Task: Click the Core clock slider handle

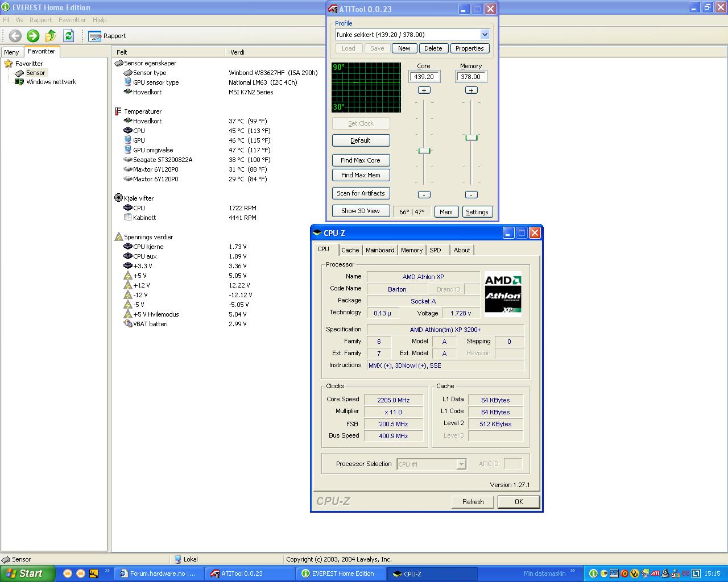Action: (x=424, y=151)
